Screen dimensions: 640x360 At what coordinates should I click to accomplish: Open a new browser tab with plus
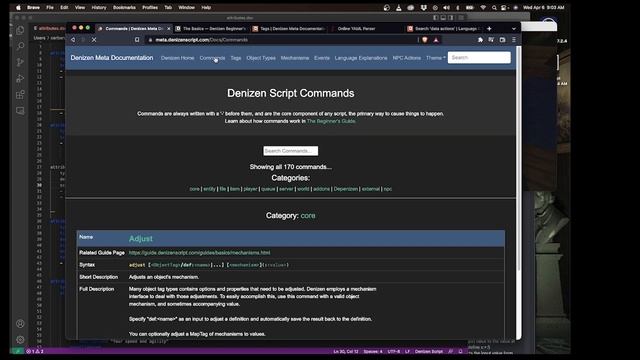tap(489, 29)
